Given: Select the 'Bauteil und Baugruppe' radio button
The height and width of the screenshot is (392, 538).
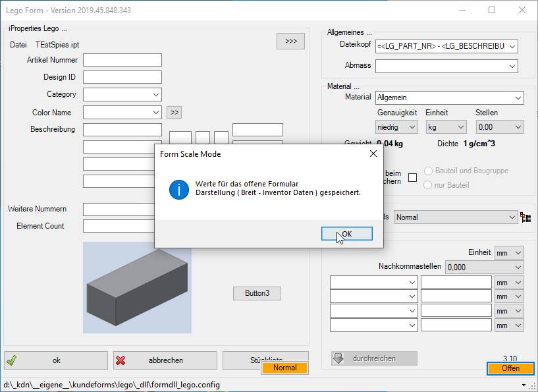Looking at the screenshot, I should 429,171.
